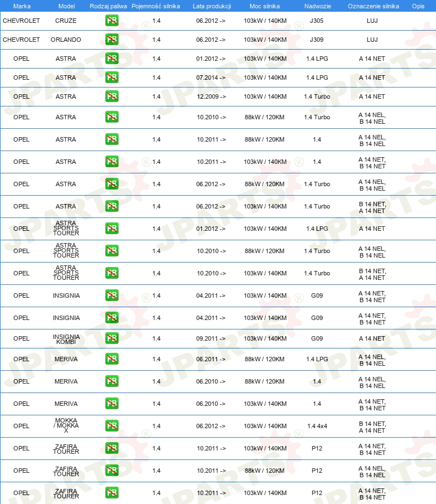
Task: Click the fuel icon in the Chevrolet Orlando row
Action: tap(112, 40)
